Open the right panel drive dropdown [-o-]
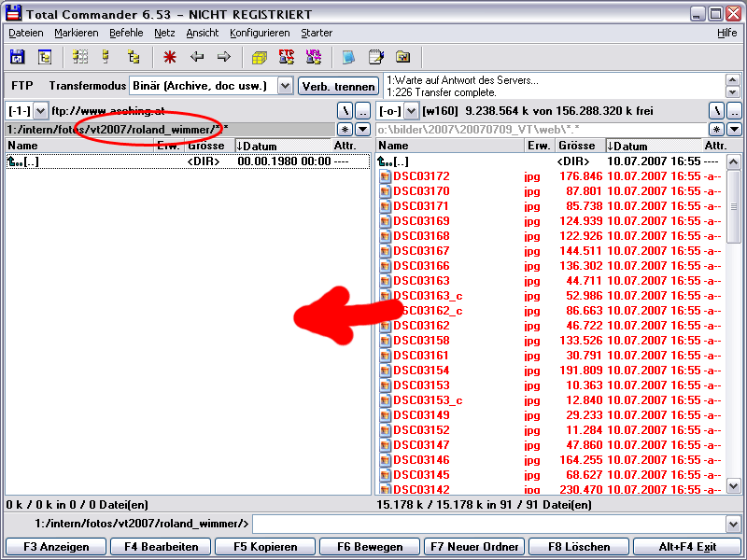The height and width of the screenshot is (560, 747). coord(411,111)
